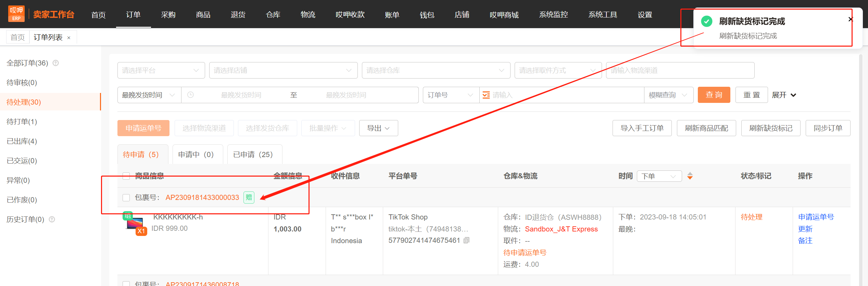This screenshot has width=868, height=286.
Task: Open the 请选择平台 dropdown
Action: point(161,70)
